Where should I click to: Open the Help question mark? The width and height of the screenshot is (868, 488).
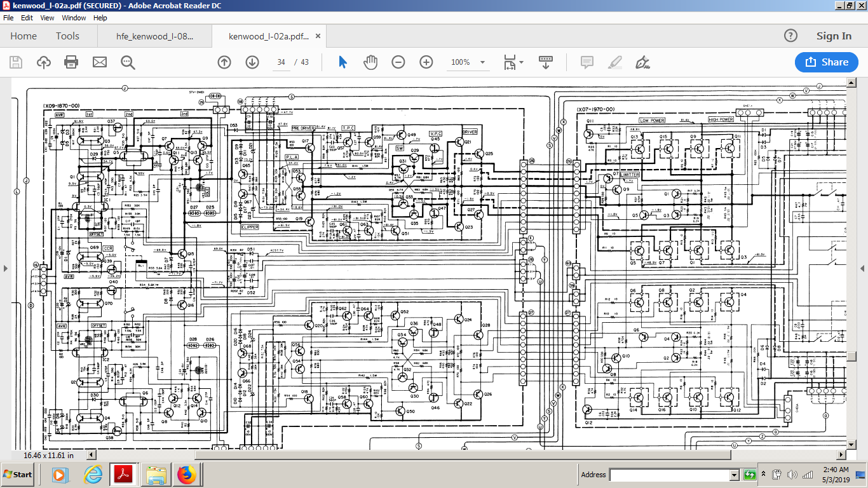[790, 36]
